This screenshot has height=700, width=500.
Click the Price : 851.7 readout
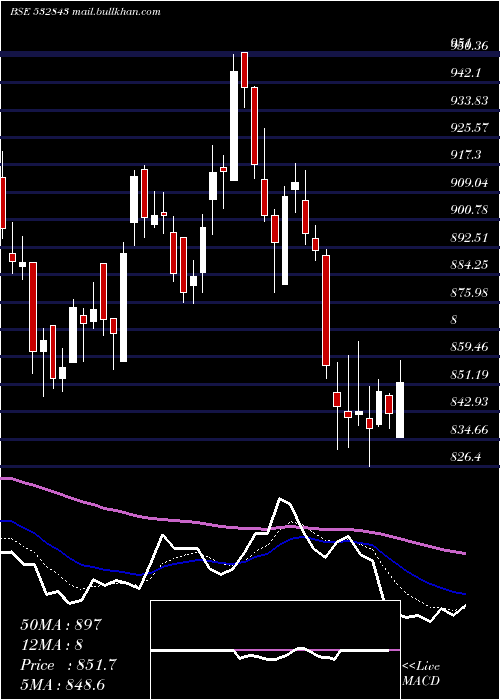[68, 665]
